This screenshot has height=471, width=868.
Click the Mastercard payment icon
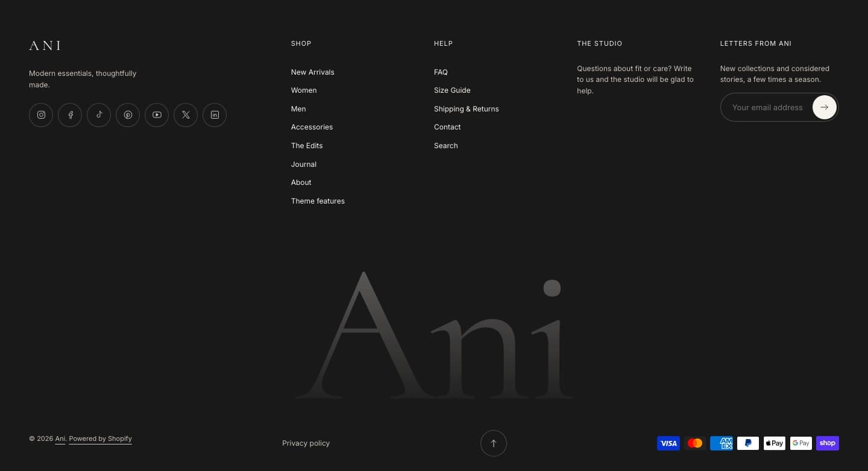coord(695,443)
